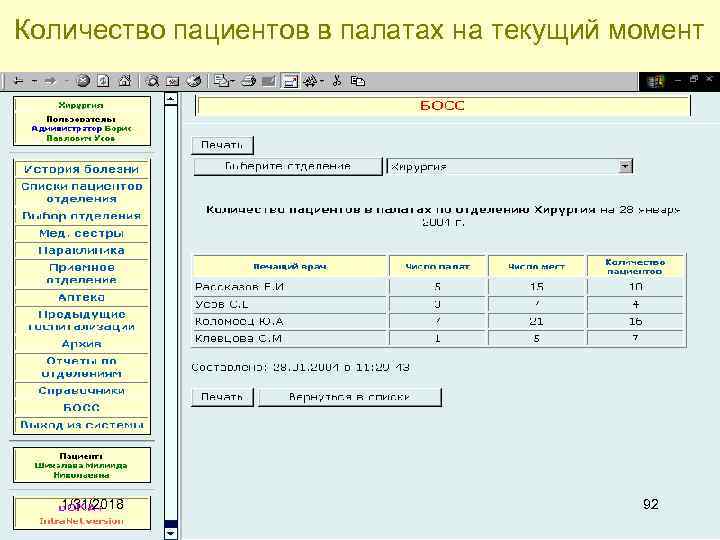Click the Выберите отделение button
Image resolution: width=720 pixels, height=540 pixels.
tap(287, 166)
